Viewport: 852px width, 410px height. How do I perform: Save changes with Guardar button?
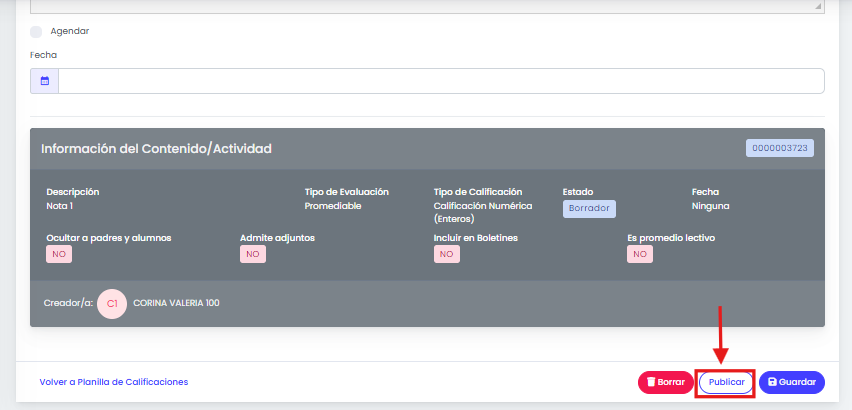click(x=792, y=382)
